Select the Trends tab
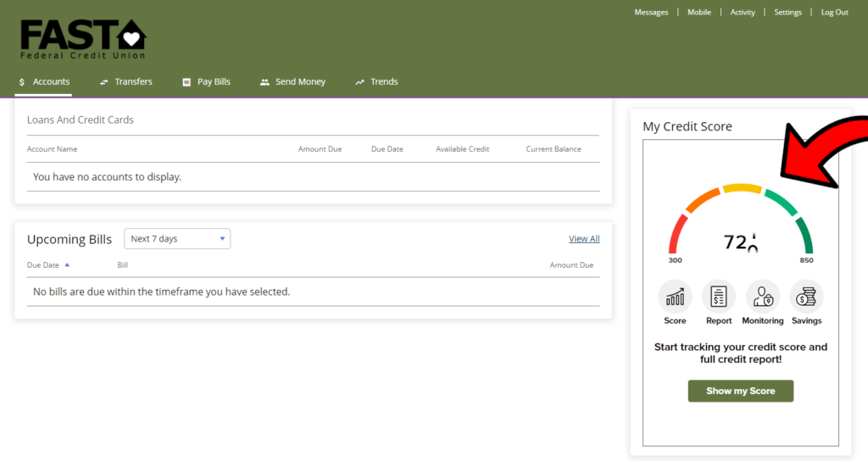 pos(376,82)
